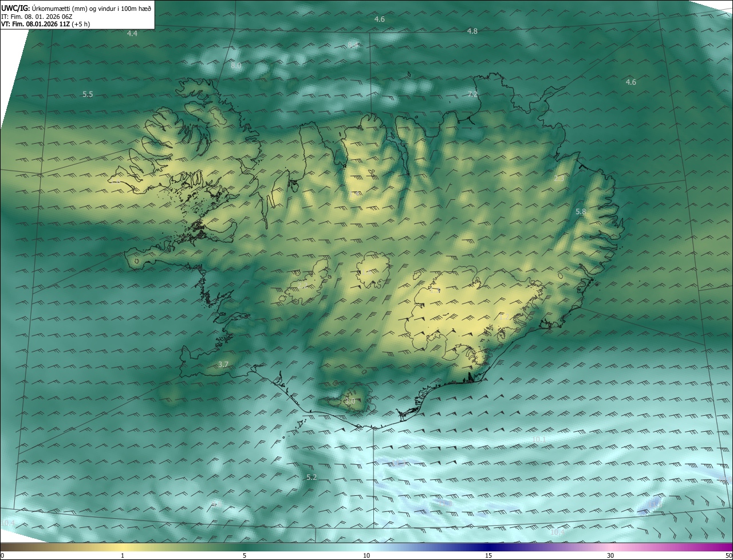Select the 'IT: Fim. 08. 01. 2026 06Z' line
Viewport: 733px width, 560px height.
point(36,16)
